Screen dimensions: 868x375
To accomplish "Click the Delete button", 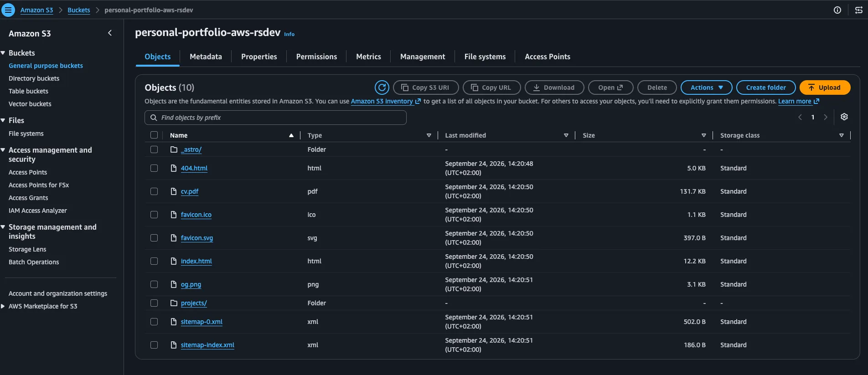I will pos(657,87).
